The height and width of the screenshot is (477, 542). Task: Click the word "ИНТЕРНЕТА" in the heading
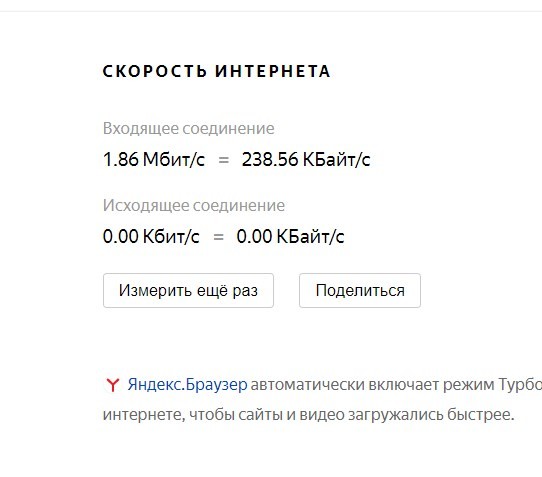click(273, 71)
